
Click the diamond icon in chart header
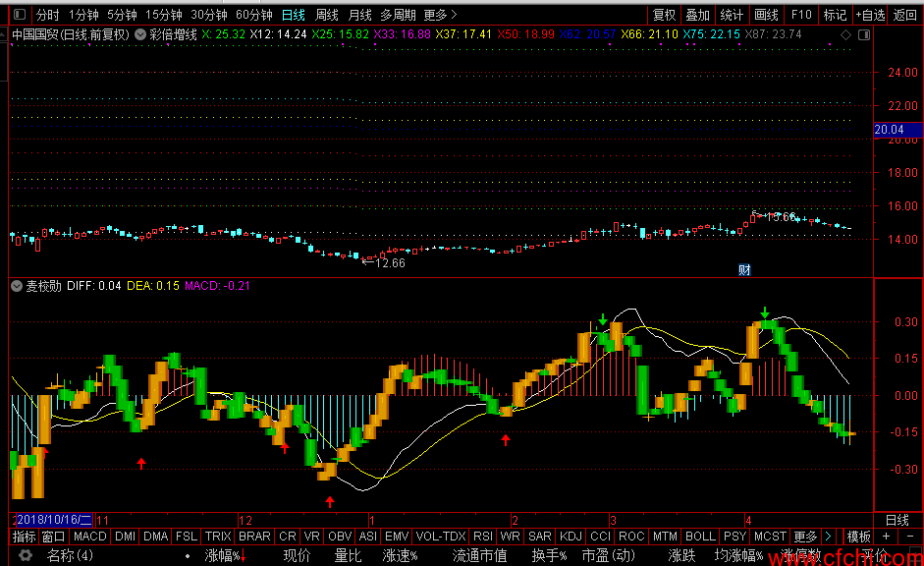tap(845, 34)
